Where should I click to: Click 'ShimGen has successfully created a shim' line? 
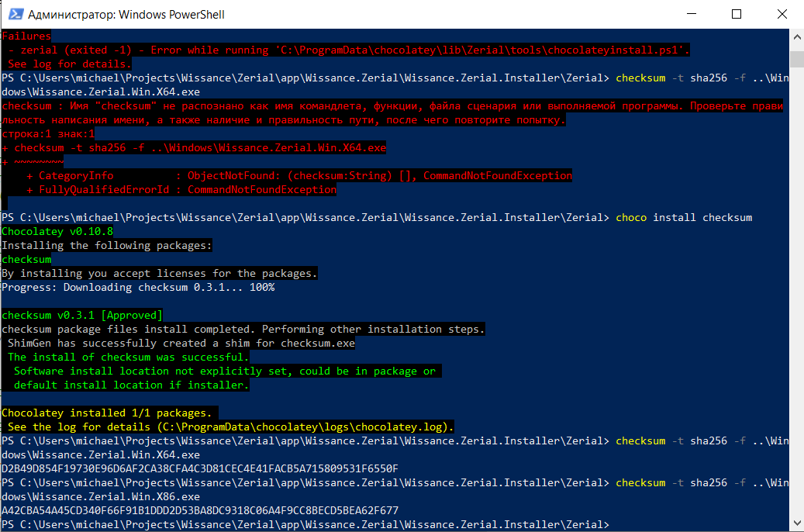point(181,344)
